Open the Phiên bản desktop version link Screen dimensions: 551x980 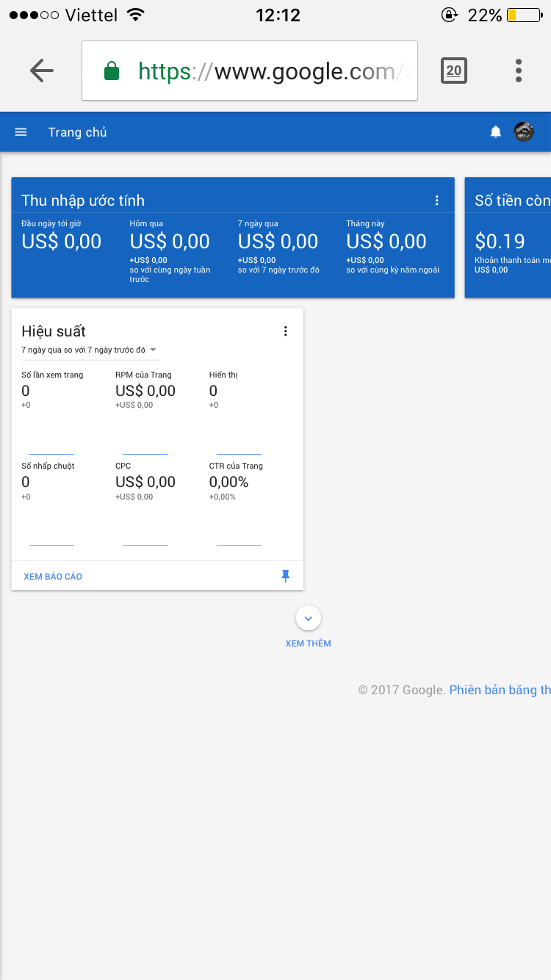point(500,690)
